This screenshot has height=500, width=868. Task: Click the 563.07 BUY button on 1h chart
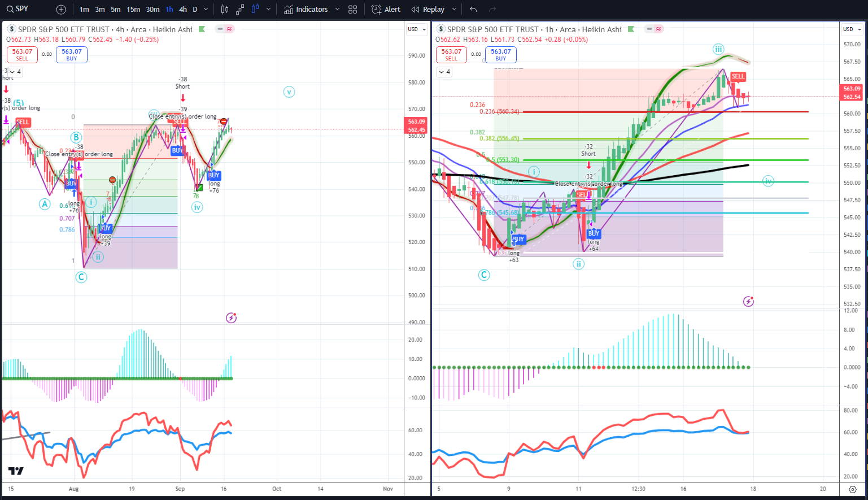click(501, 55)
